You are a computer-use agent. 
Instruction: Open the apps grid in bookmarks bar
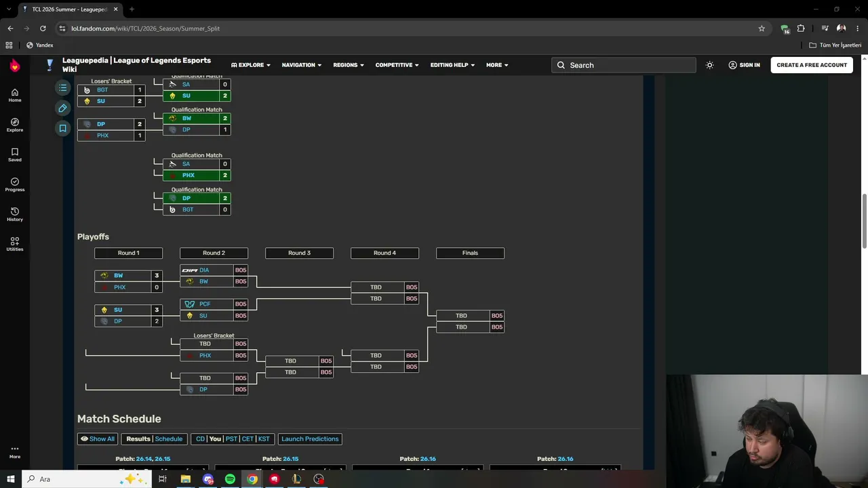tap(9, 45)
